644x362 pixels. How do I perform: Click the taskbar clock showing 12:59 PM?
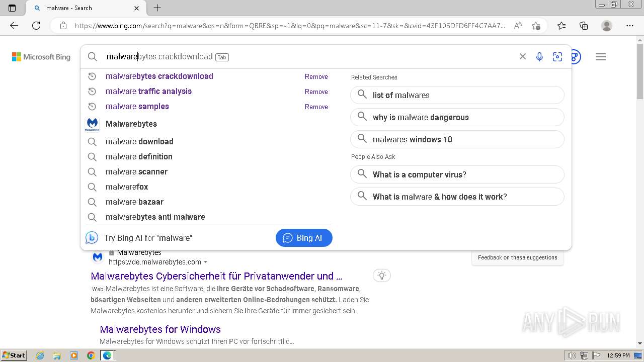point(618,355)
